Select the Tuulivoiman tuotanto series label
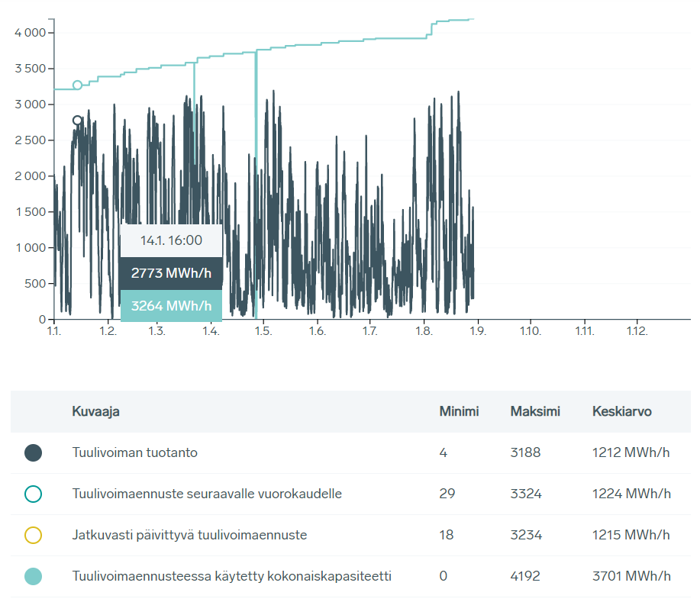Viewport: 700px width, 602px height. pos(134,452)
